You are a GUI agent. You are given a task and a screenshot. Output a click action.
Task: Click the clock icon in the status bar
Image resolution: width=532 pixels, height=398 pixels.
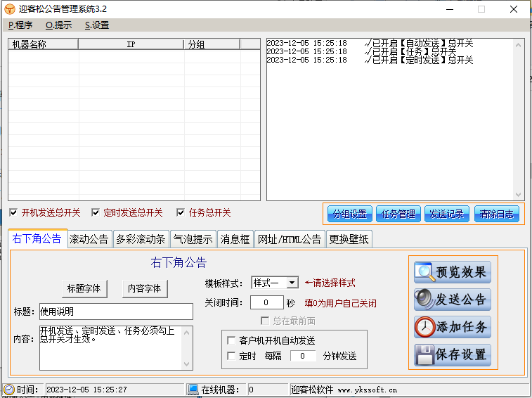[x=9, y=389]
